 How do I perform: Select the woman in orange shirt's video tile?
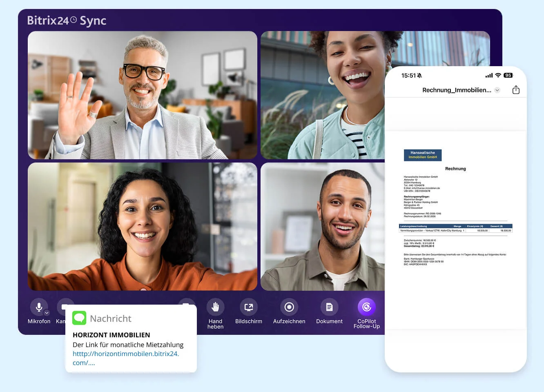[142, 227]
